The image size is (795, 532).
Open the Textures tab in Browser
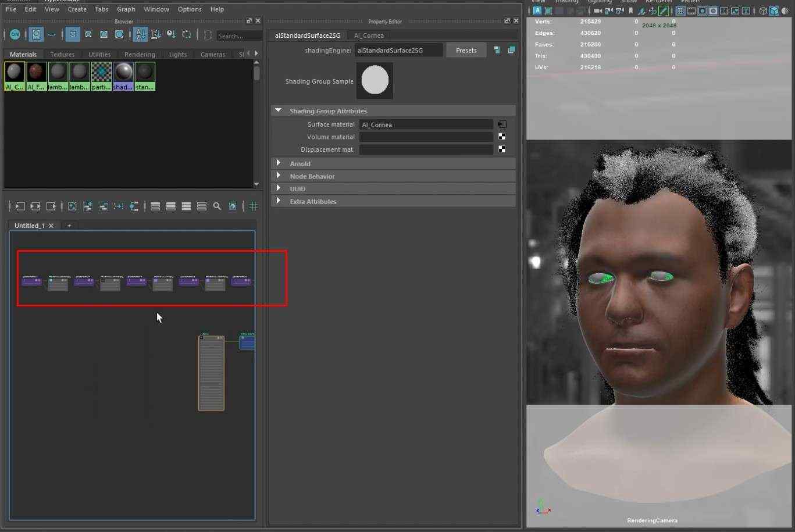pyautogui.click(x=62, y=54)
